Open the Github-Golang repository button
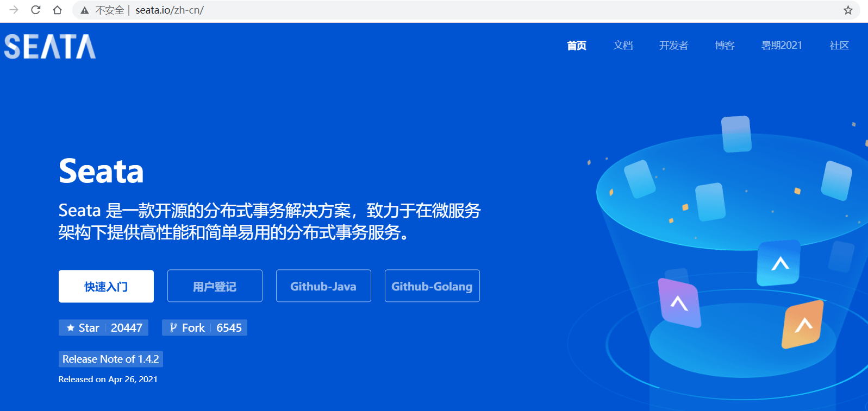Screen dimensions: 868x411 point(432,286)
